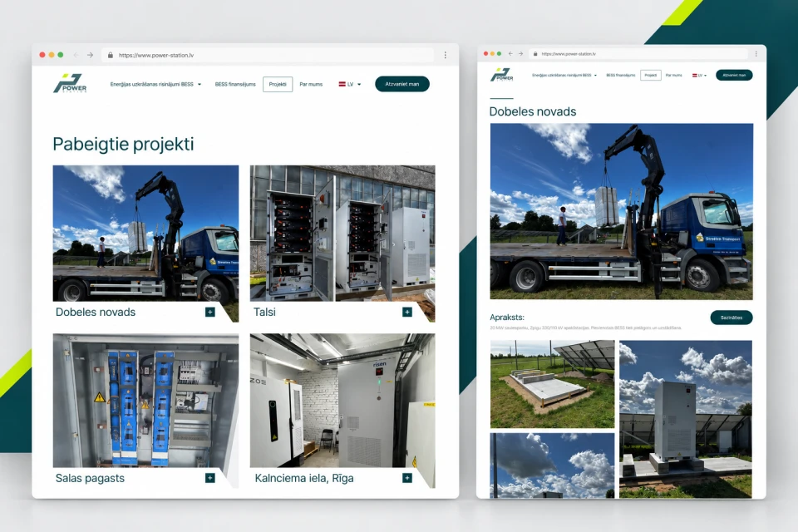Click the Power Station logo in right window

coord(502,75)
